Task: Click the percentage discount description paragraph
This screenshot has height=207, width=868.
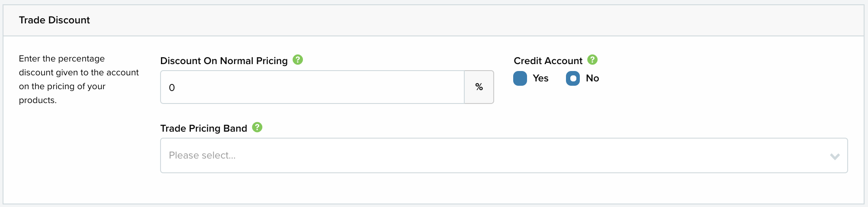Action: [x=79, y=79]
